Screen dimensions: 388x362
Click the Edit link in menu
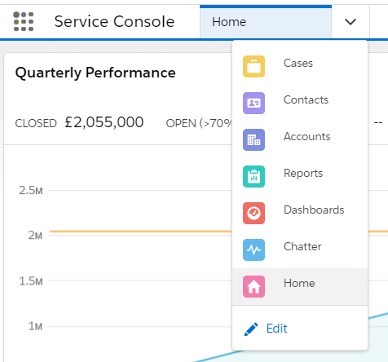[x=276, y=329]
